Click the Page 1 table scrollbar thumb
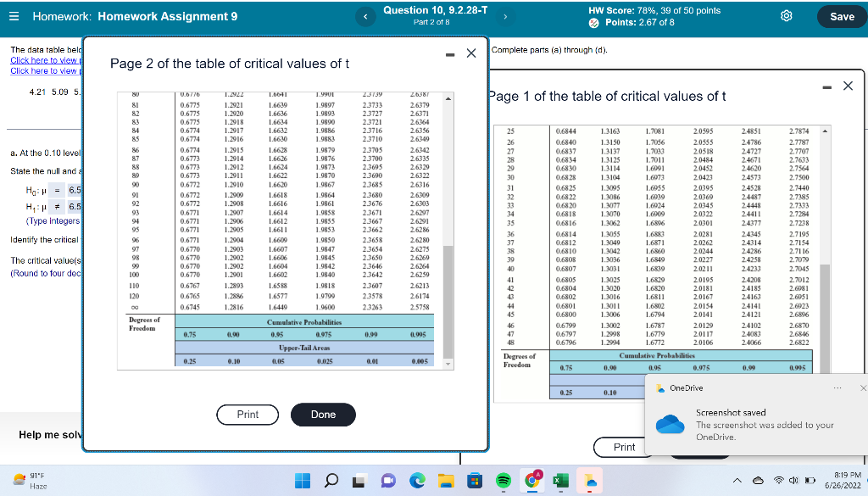This screenshot has height=496, width=868. click(x=825, y=318)
